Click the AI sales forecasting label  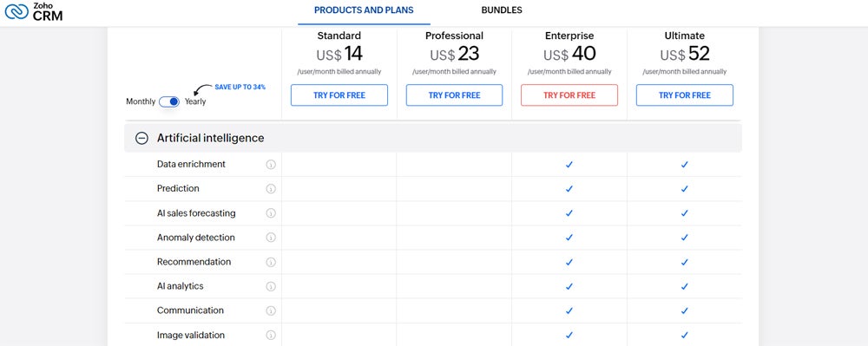click(x=196, y=212)
